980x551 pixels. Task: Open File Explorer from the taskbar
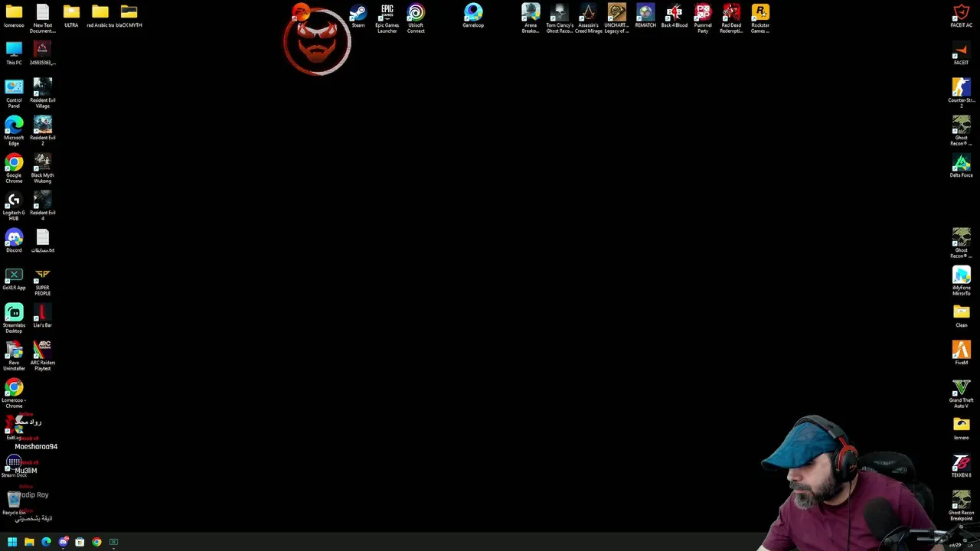click(29, 542)
